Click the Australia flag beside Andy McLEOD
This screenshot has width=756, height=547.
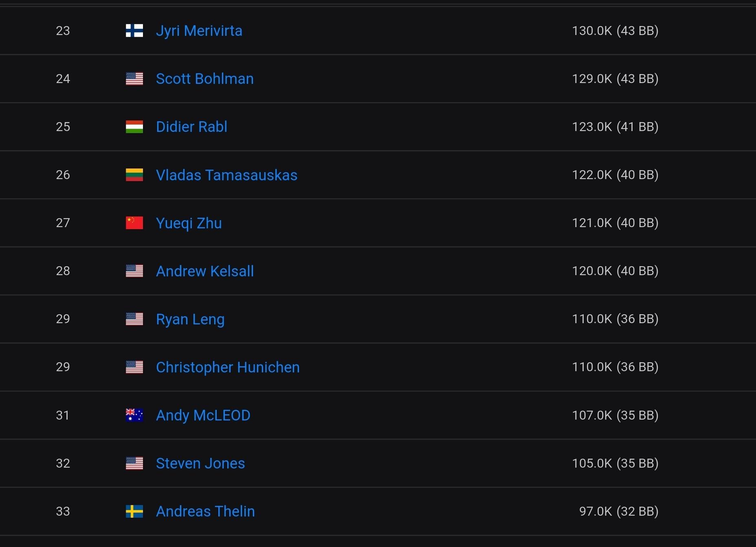(x=134, y=415)
